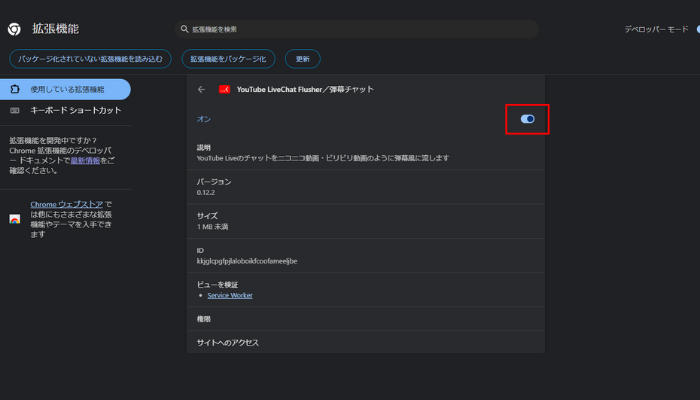The height and width of the screenshot is (400, 700).
Task: Click the YouTube LiveChat Flusher title text
Action: click(305, 89)
